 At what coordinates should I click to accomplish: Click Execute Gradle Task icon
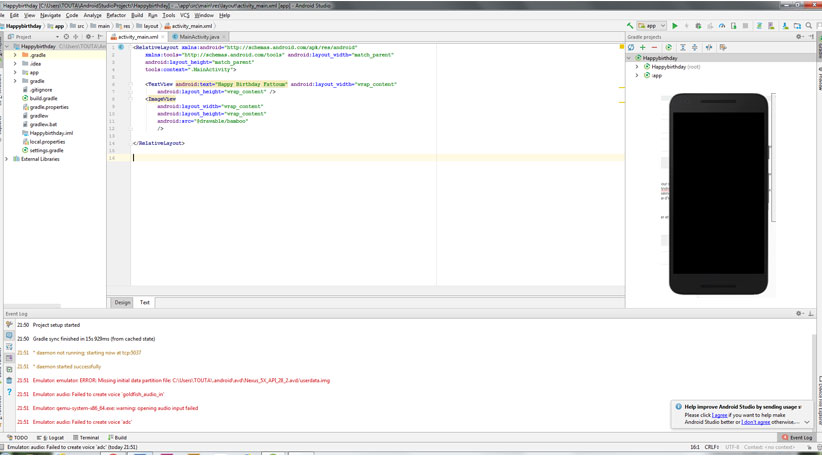[669, 48]
